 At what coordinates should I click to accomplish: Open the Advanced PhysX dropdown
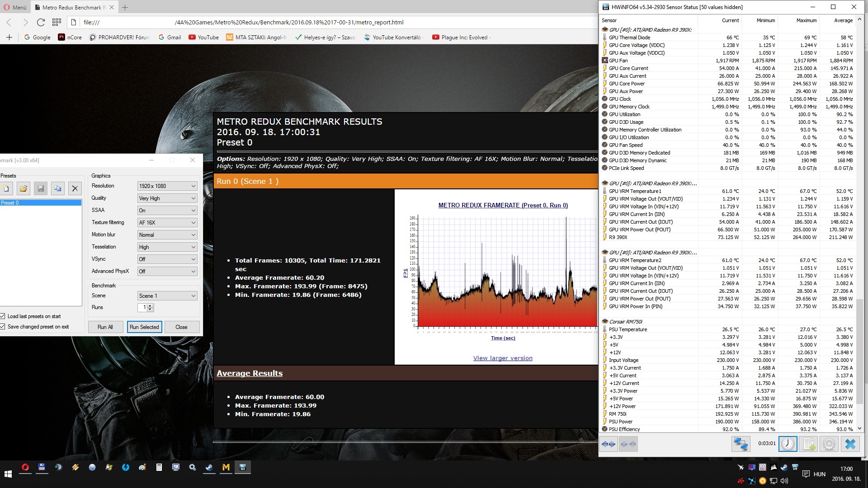pos(167,272)
